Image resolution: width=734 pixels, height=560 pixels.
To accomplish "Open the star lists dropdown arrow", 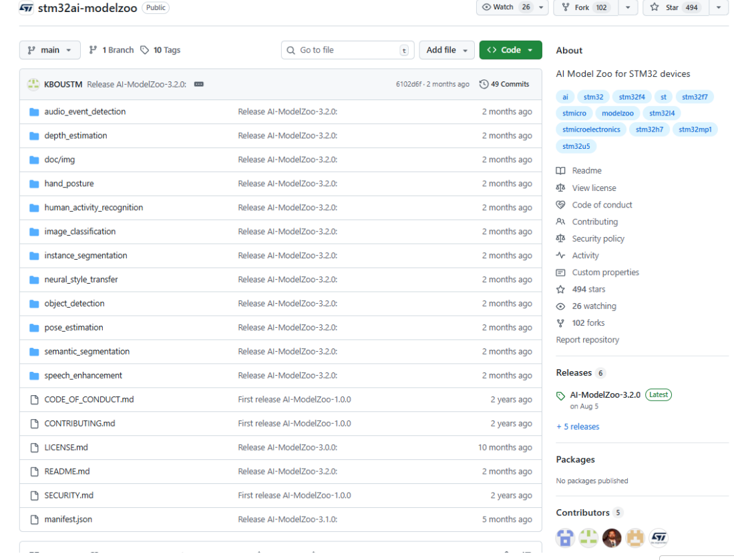I will coord(718,7).
